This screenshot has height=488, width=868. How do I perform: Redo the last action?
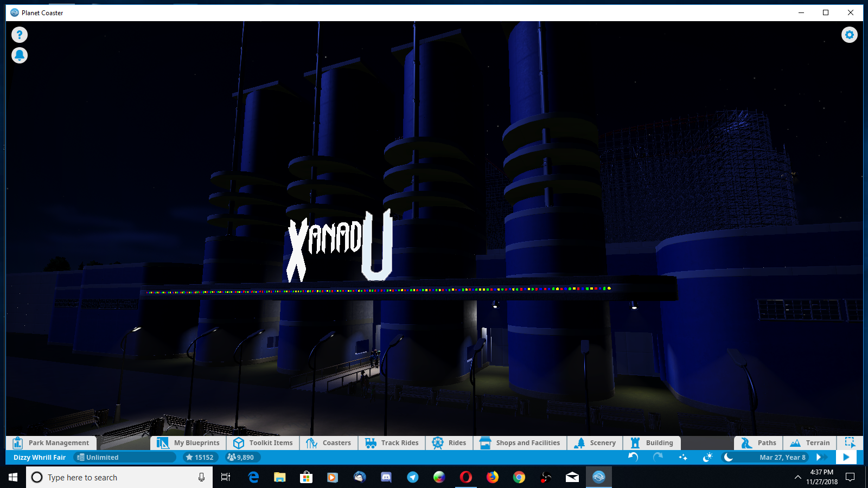658,457
